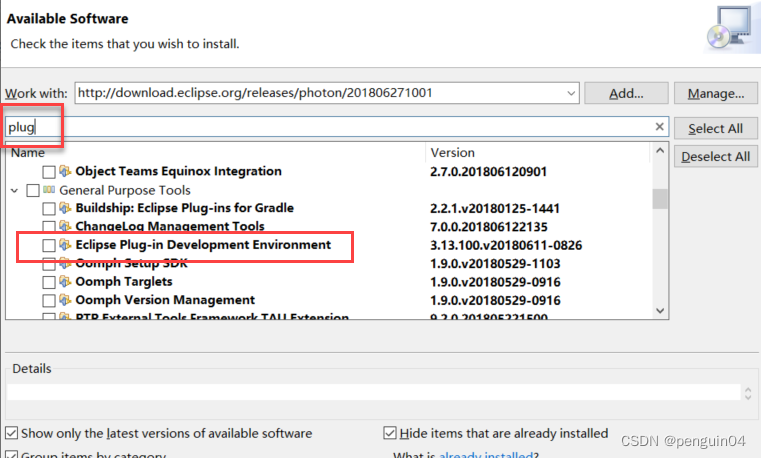Click the General Purpose Tools category label
Screen dimensions: 761x458
coord(125,190)
